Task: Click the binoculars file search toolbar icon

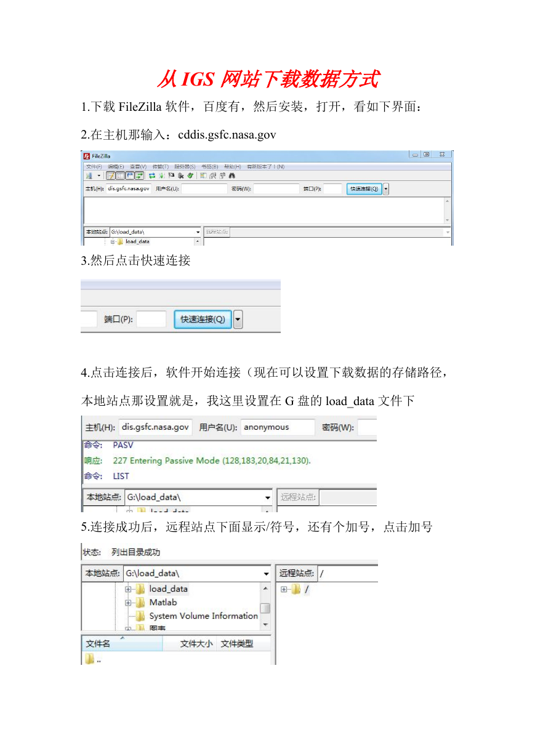Action: 231,176
